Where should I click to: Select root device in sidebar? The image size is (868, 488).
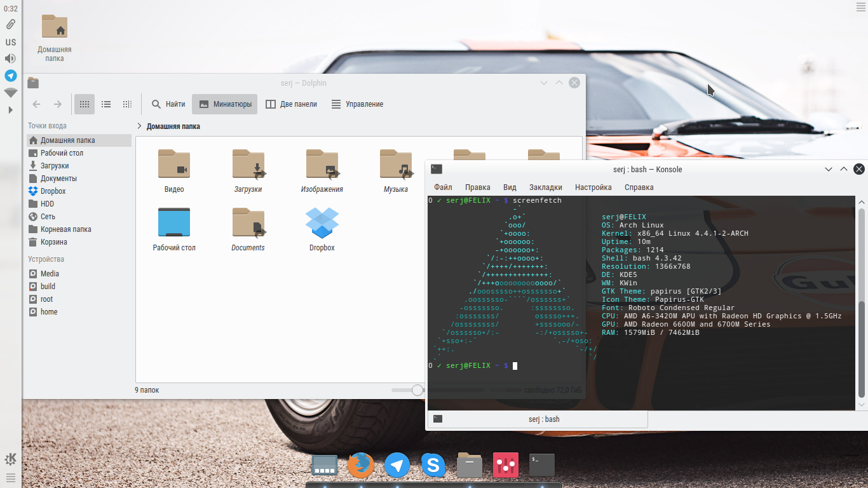pos(79,299)
